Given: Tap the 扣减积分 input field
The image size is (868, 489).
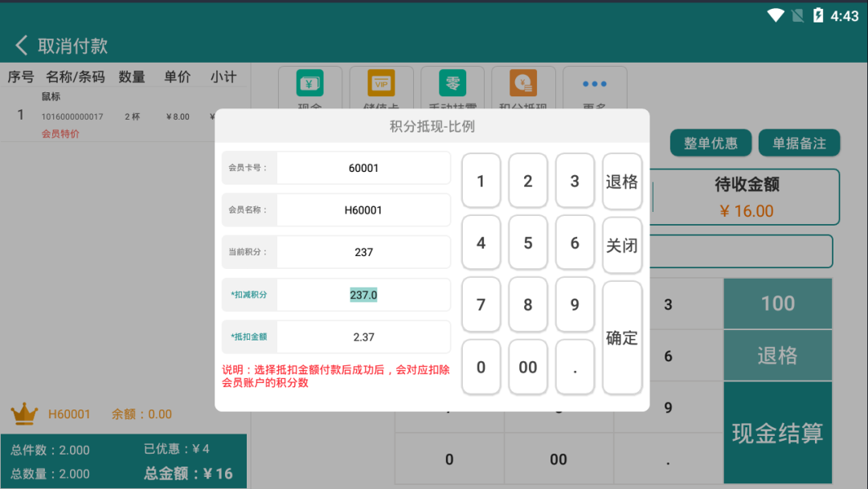Looking at the screenshot, I should 363,295.
